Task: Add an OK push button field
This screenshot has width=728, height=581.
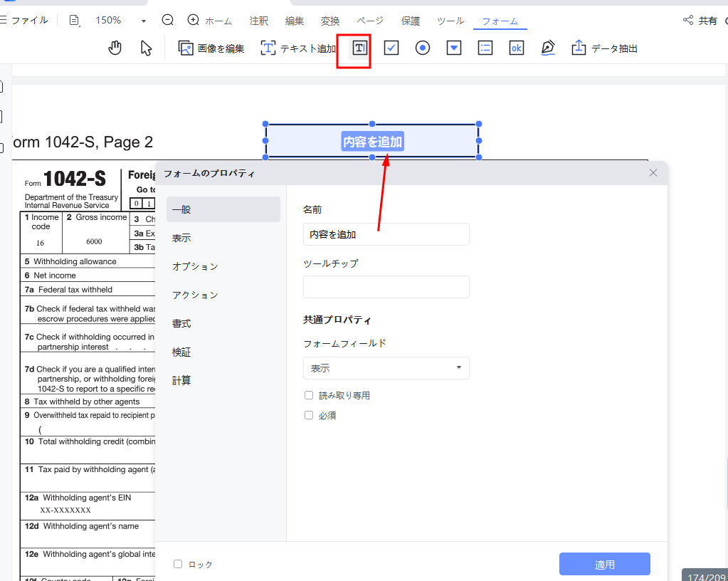Action: tap(517, 48)
